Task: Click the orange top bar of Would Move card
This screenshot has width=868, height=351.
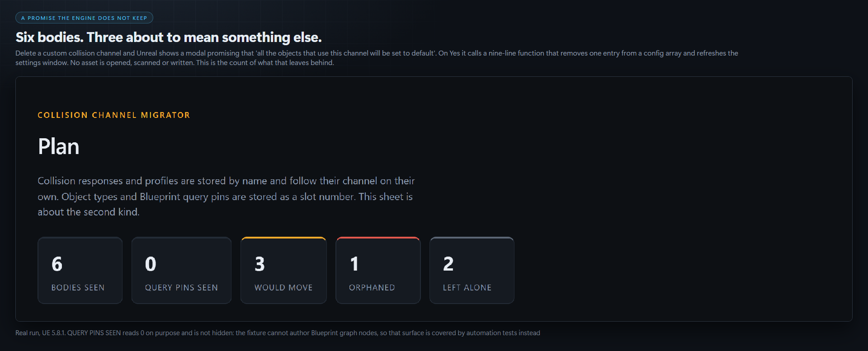Action: pyautogui.click(x=283, y=238)
